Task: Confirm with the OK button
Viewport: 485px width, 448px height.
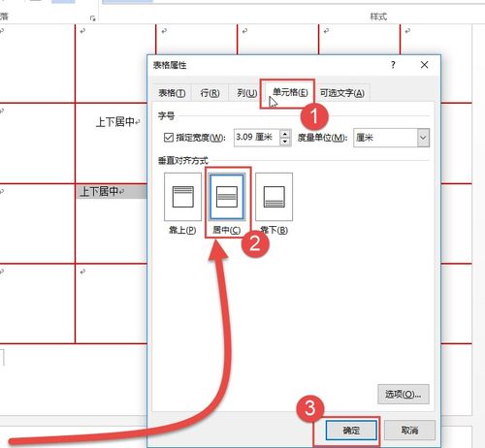Action: pos(351,431)
